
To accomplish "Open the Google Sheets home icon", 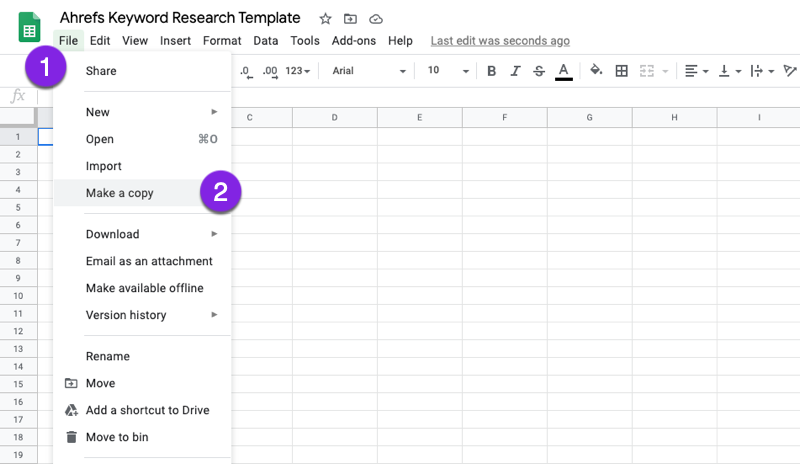I will 29,27.
